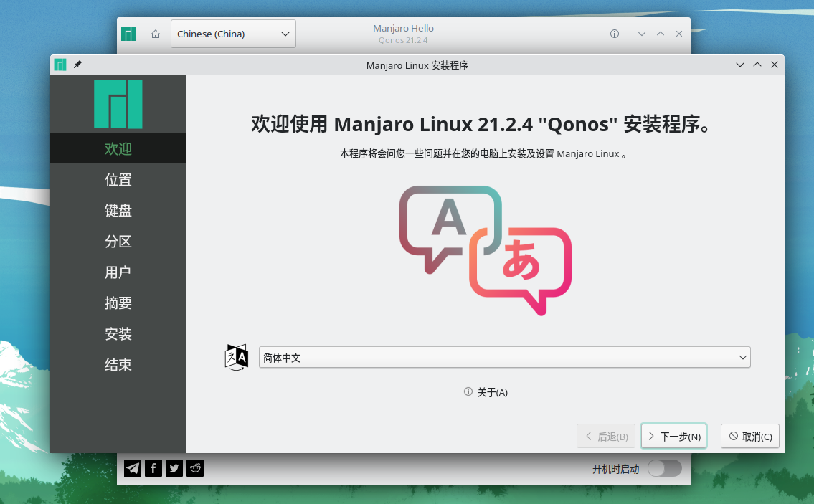This screenshot has width=814, height=504.
Task: Close the installer window
Action: click(775, 65)
